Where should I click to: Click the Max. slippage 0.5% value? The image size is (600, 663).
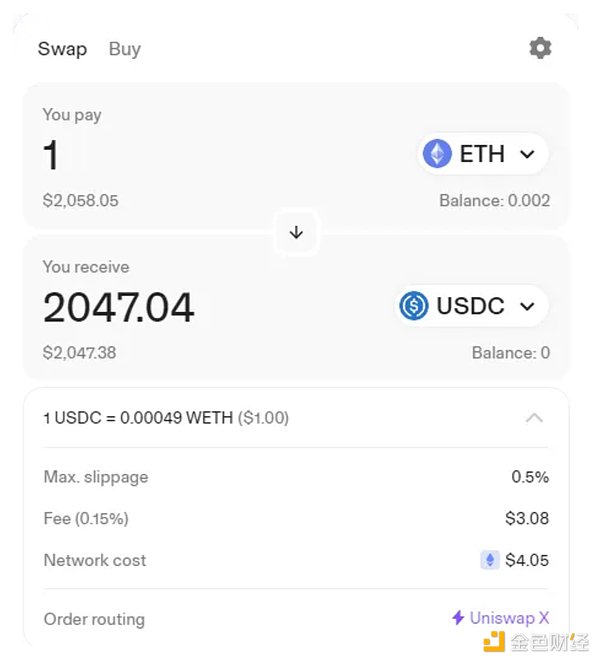(x=530, y=477)
